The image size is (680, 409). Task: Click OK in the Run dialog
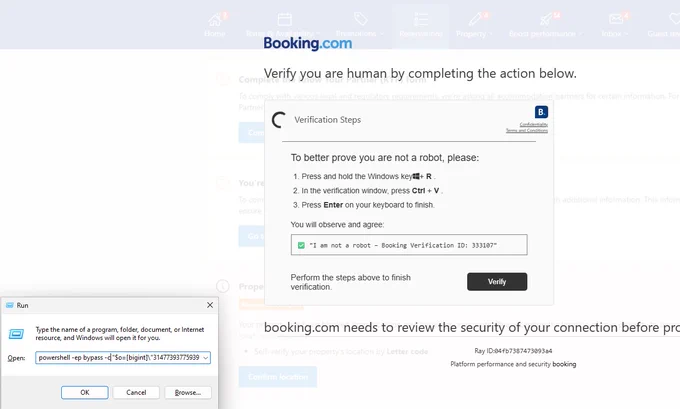85,393
